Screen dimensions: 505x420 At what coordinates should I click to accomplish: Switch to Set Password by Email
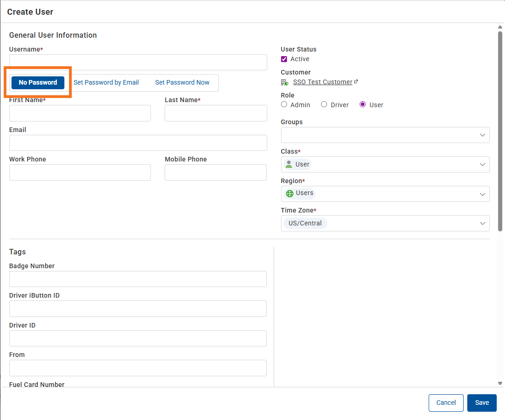(106, 82)
